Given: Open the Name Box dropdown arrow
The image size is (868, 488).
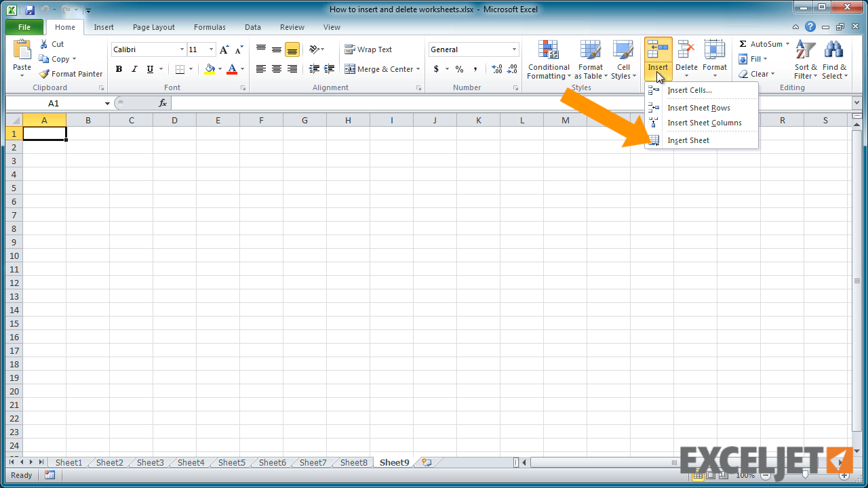Looking at the screenshot, I should pos(107,103).
